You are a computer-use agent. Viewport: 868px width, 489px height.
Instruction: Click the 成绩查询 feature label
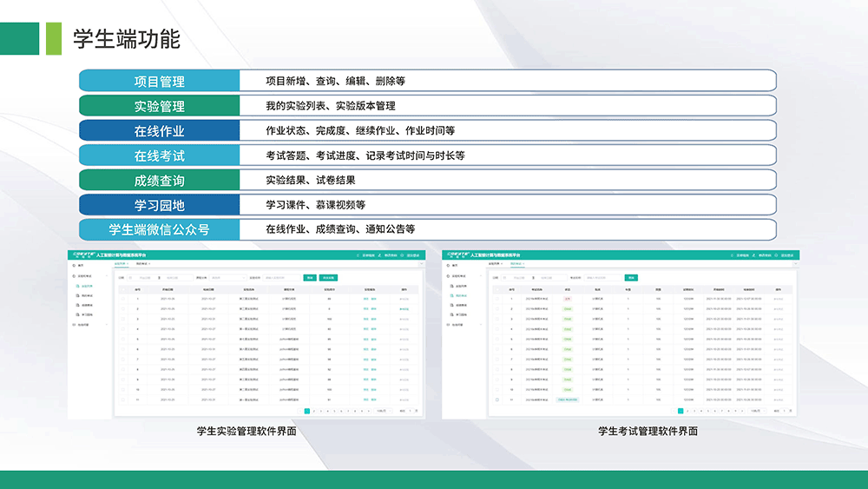tap(160, 181)
